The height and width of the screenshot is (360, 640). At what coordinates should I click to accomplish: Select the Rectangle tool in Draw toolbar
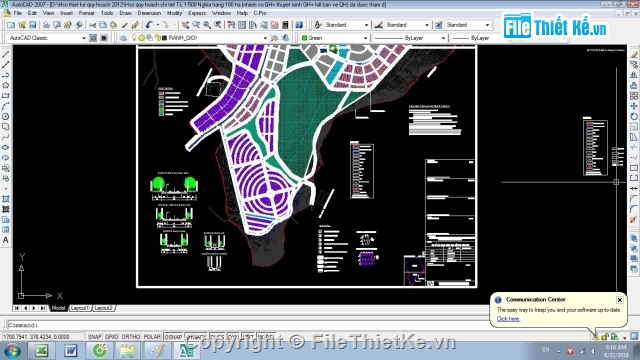6,96
